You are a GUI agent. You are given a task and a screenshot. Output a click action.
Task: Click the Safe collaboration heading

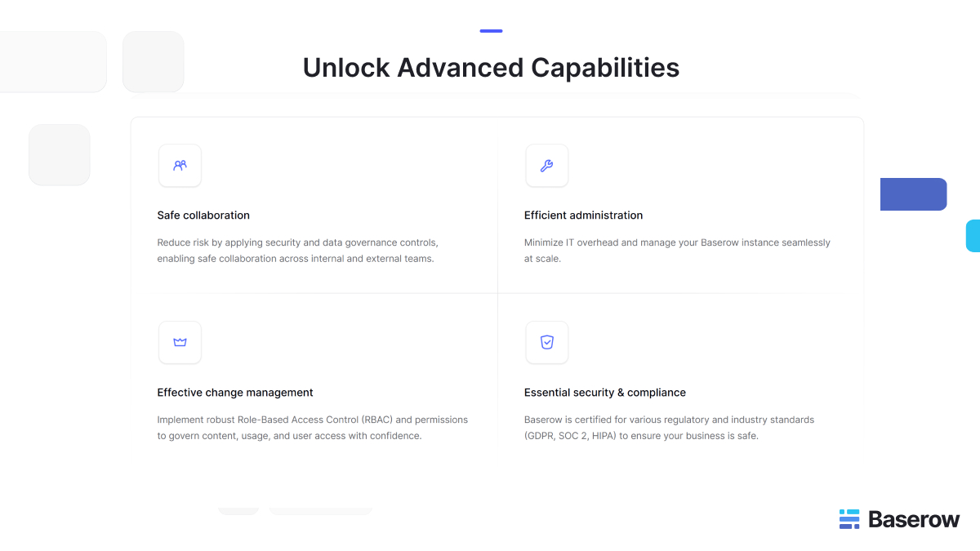203,215
